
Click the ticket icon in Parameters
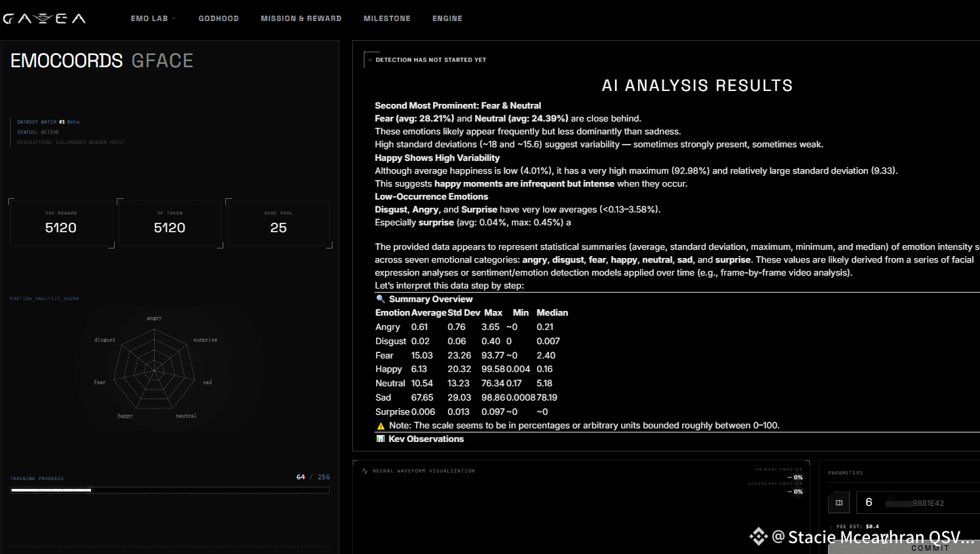pyautogui.click(x=839, y=503)
